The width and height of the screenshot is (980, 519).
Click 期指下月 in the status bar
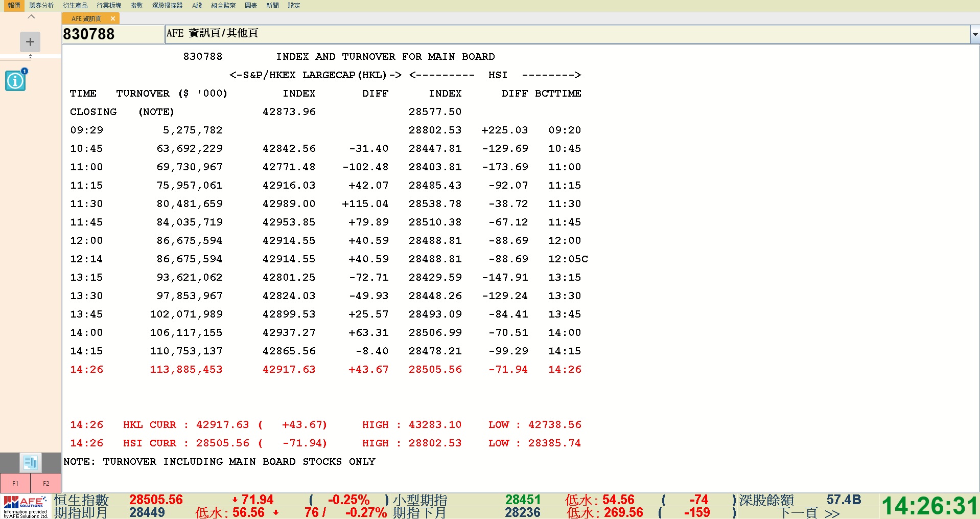coord(419,512)
